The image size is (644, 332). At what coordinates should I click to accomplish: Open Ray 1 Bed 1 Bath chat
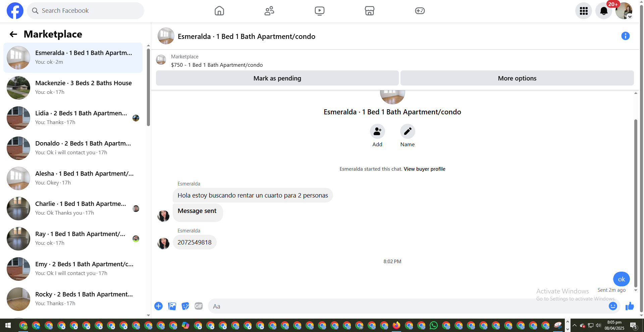(x=73, y=239)
